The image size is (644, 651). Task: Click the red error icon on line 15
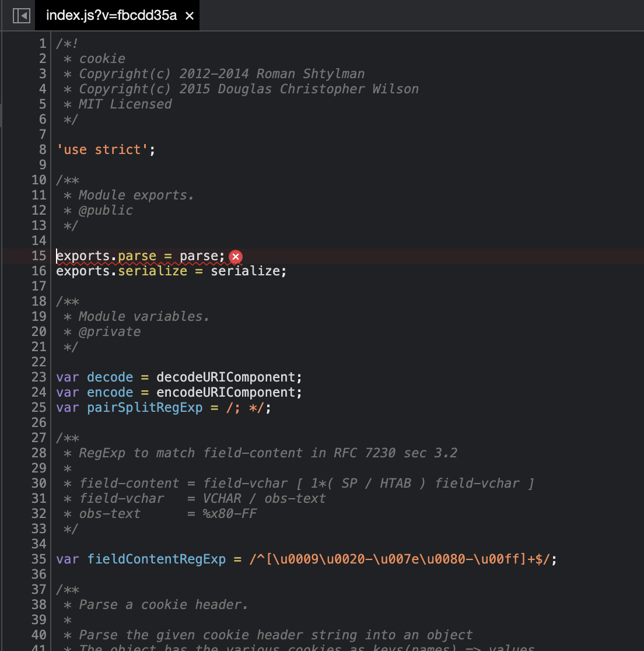point(235,257)
